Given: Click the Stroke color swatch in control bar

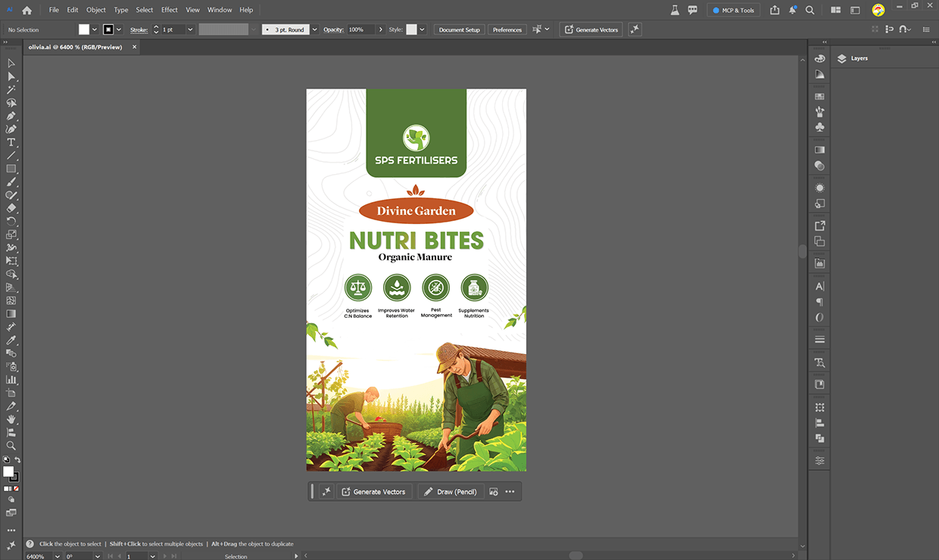Looking at the screenshot, I should point(108,30).
